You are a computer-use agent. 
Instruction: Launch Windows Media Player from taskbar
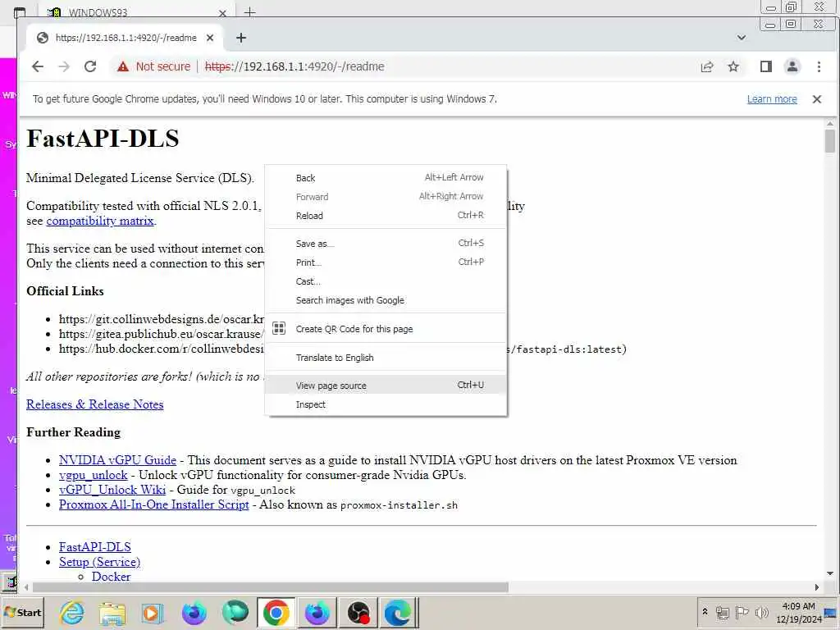coord(152,612)
